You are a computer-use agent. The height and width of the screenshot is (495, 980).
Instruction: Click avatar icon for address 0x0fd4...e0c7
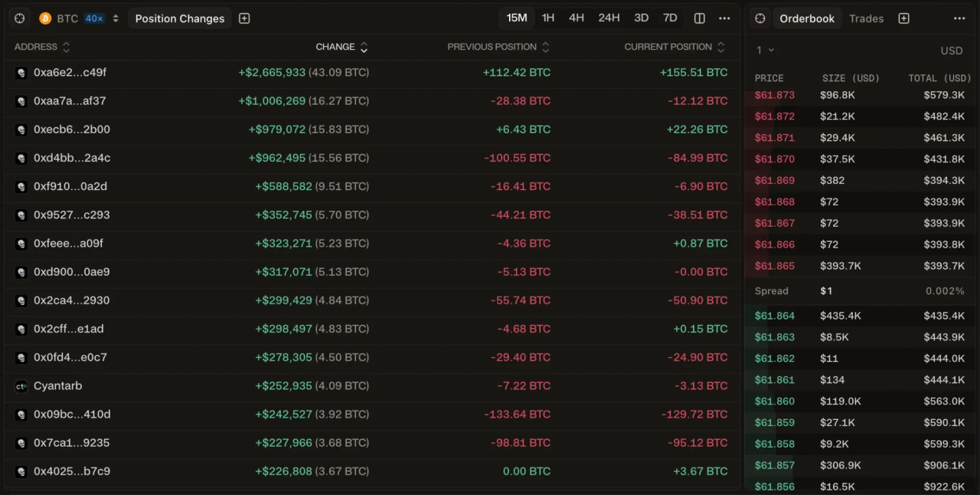coord(21,357)
